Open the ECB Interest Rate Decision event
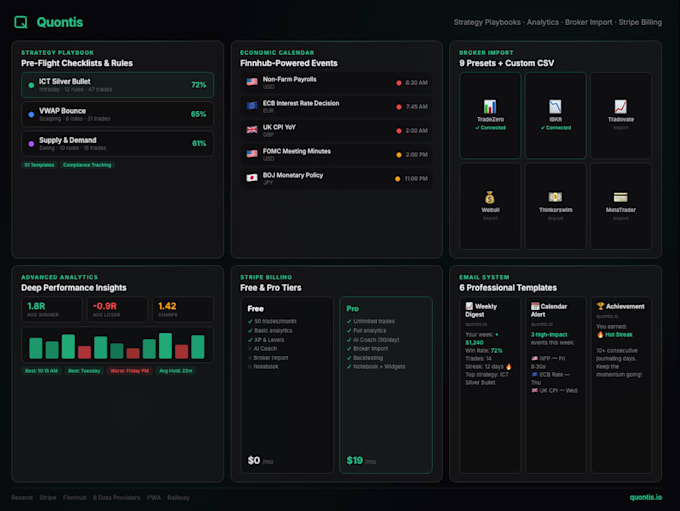Viewport: 680px width, 511px height. (x=337, y=106)
